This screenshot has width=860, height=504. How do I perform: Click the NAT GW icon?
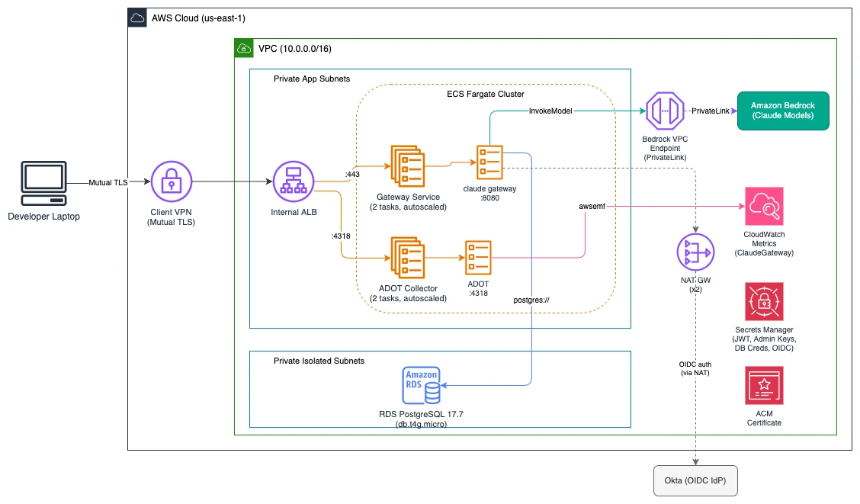[x=695, y=252]
